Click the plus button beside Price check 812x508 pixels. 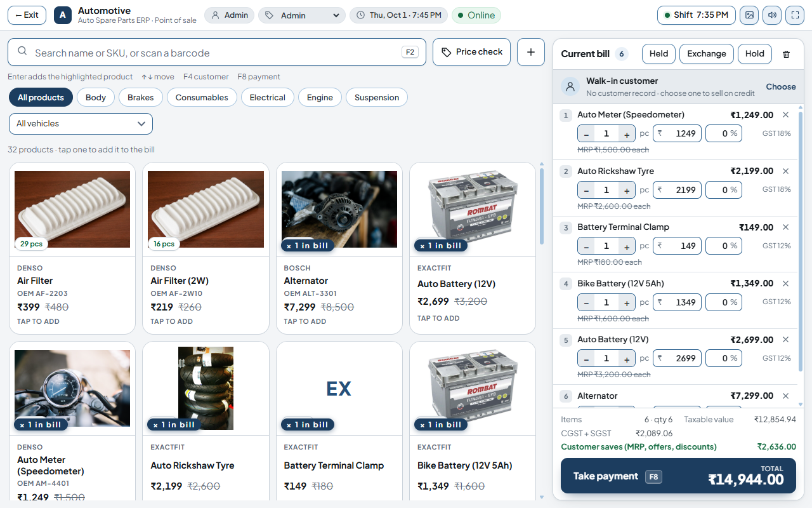pyautogui.click(x=531, y=52)
